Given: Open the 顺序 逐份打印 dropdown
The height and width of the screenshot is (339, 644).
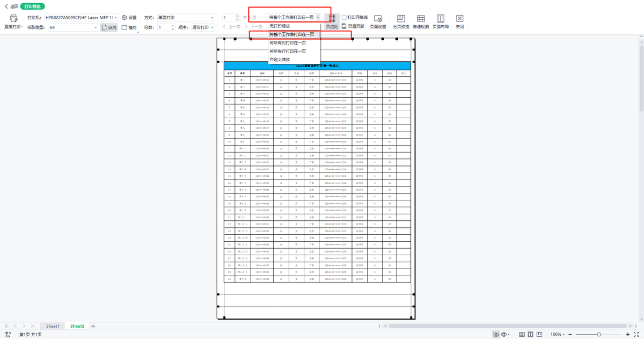Looking at the screenshot, I should [203, 27].
